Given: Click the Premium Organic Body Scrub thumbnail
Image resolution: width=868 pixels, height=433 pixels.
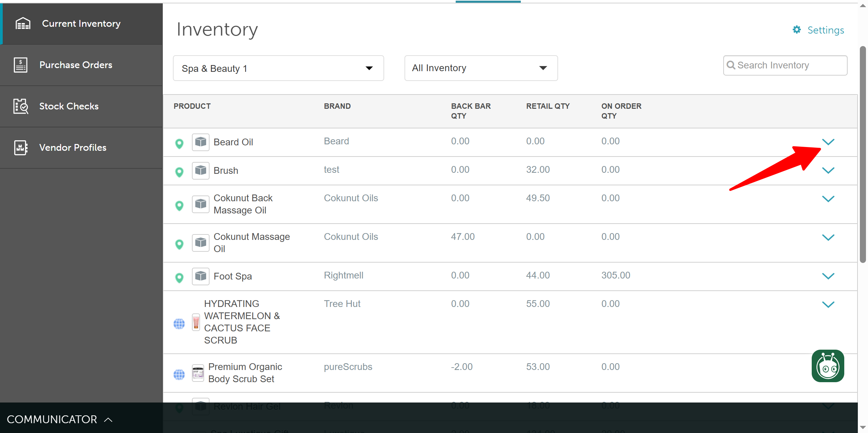Looking at the screenshot, I should click(x=198, y=373).
